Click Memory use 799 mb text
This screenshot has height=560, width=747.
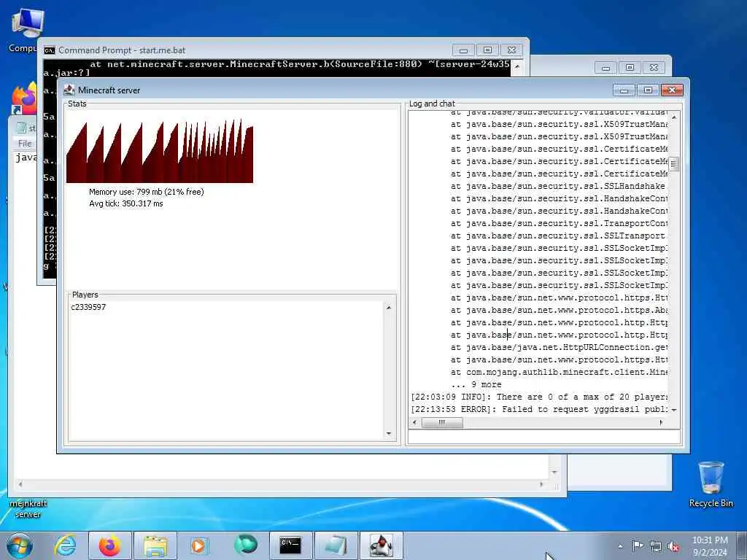(x=146, y=192)
